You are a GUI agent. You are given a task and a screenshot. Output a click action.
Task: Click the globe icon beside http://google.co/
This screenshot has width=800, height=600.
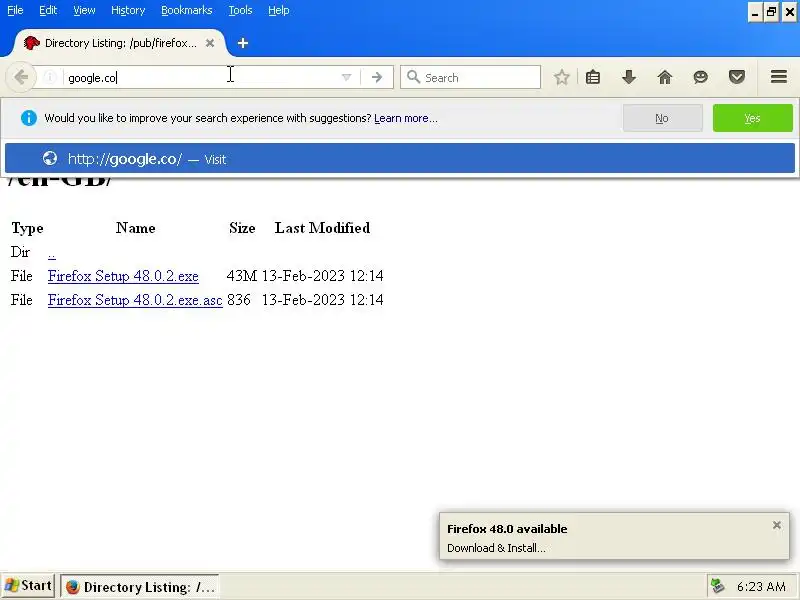click(50, 158)
